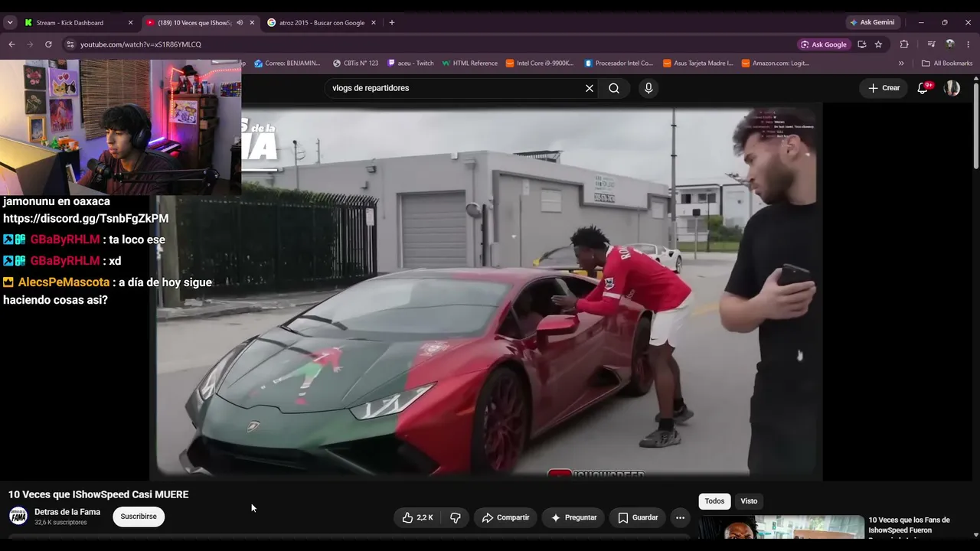Bookmark this page with the star icon
Viewport: 980px width, 551px height.
click(878, 44)
